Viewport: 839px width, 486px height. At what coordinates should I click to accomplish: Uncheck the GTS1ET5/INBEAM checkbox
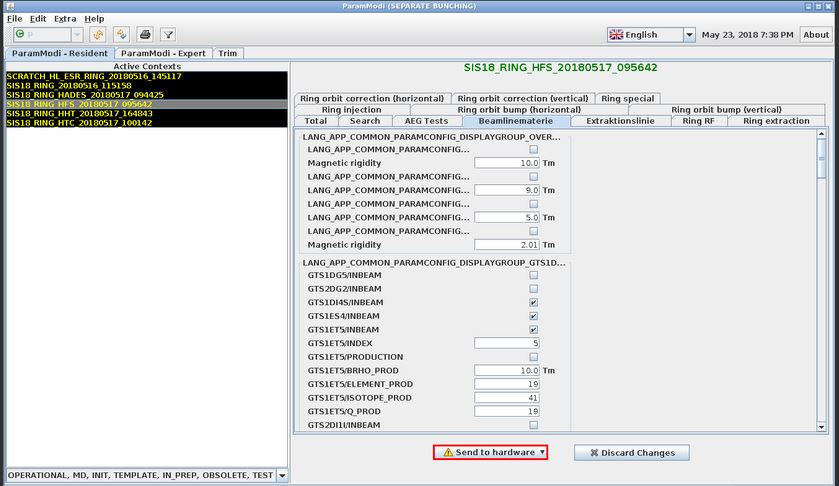pos(533,329)
